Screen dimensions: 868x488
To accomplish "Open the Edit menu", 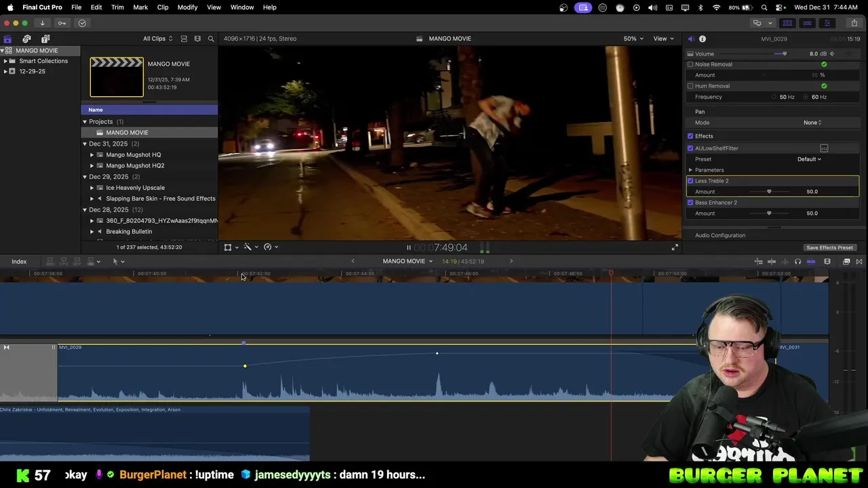I will point(96,7).
